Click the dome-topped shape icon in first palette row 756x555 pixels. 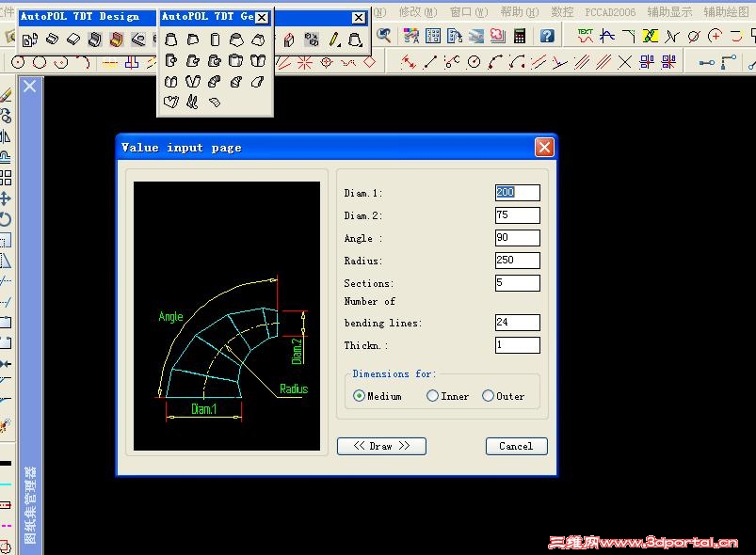(x=236, y=40)
